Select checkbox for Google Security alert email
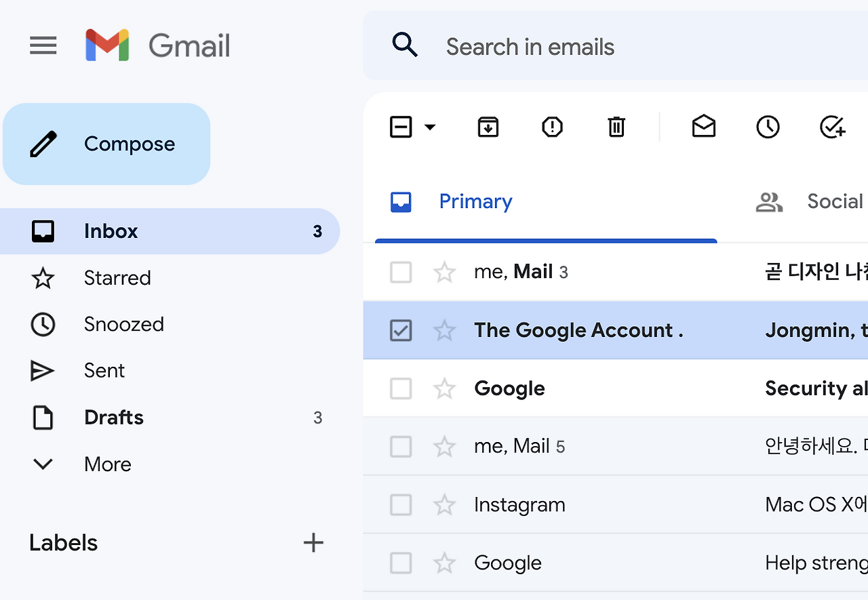868x600 pixels. click(x=401, y=389)
